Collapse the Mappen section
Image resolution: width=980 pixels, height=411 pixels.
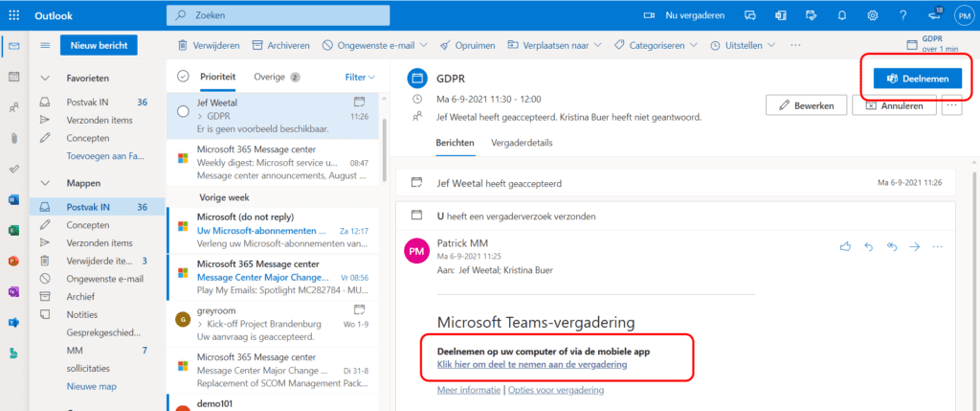(x=45, y=183)
